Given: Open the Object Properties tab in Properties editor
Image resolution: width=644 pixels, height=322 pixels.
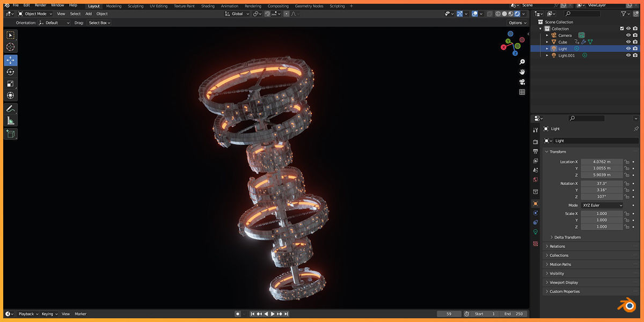Looking at the screenshot, I should (x=535, y=203).
